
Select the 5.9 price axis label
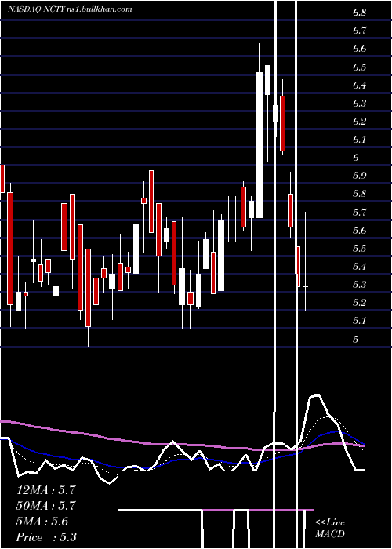(x=359, y=176)
